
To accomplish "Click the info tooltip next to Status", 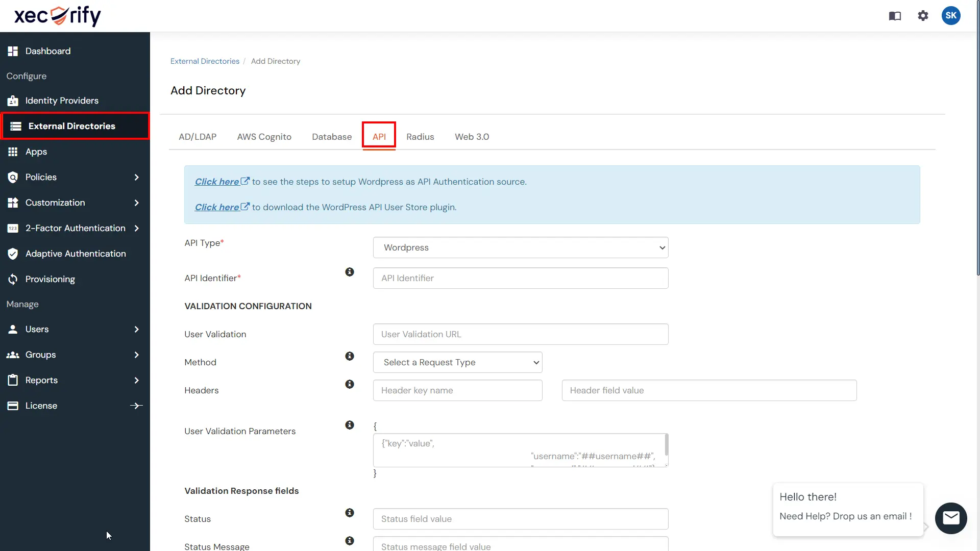I will pyautogui.click(x=349, y=513).
